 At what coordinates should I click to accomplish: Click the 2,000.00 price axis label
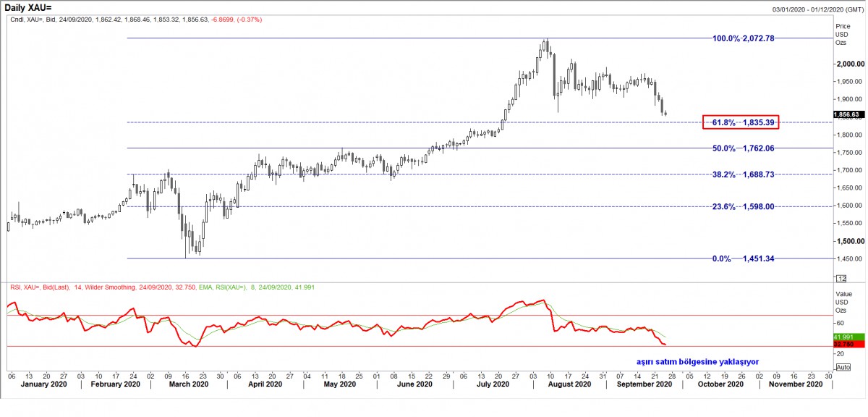pyautogui.click(x=851, y=64)
